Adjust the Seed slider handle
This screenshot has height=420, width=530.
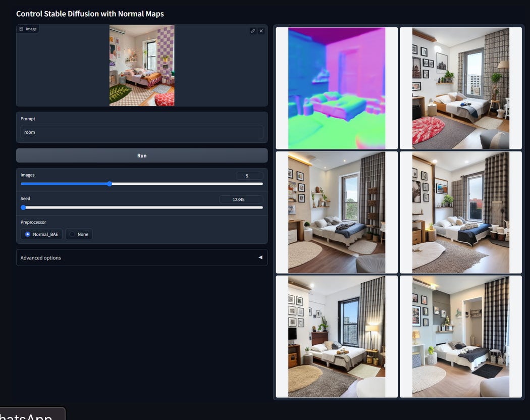[23, 207]
